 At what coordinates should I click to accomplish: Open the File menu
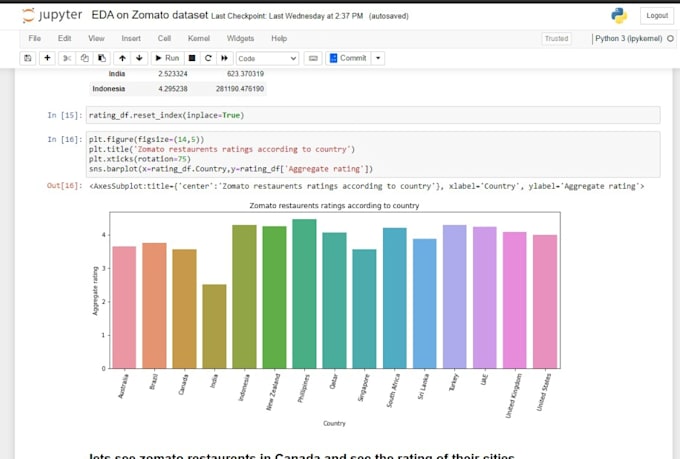tap(35, 38)
